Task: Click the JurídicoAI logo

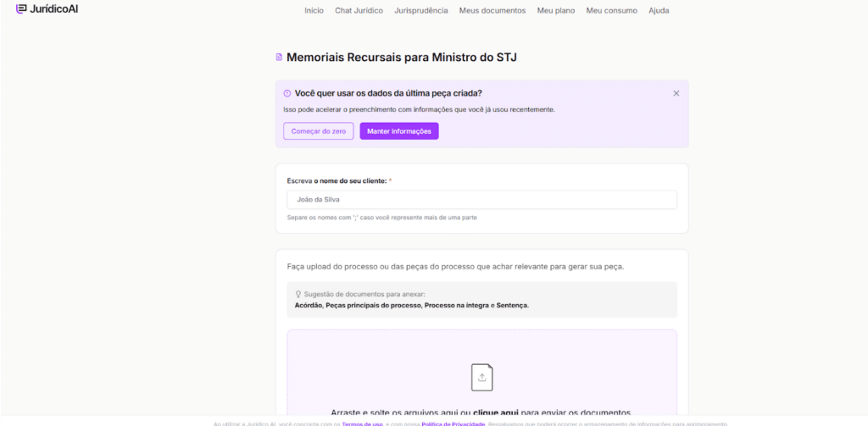Action: (47, 8)
